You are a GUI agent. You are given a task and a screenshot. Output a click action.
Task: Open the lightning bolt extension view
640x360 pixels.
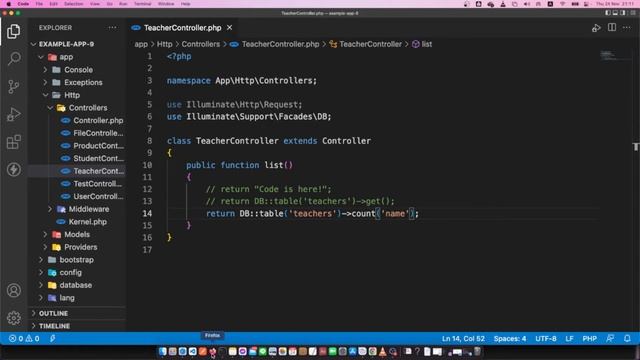(13, 169)
